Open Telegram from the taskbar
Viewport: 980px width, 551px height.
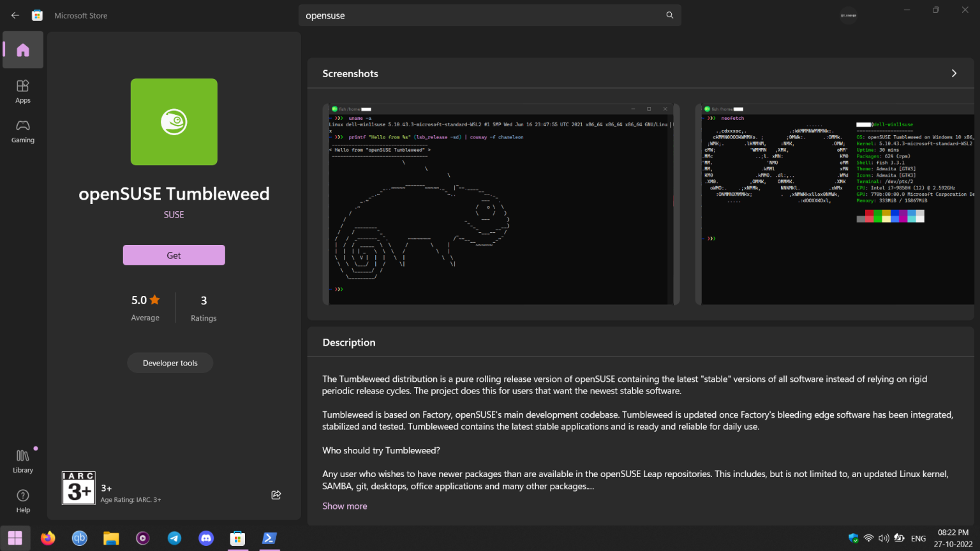(174, 538)
